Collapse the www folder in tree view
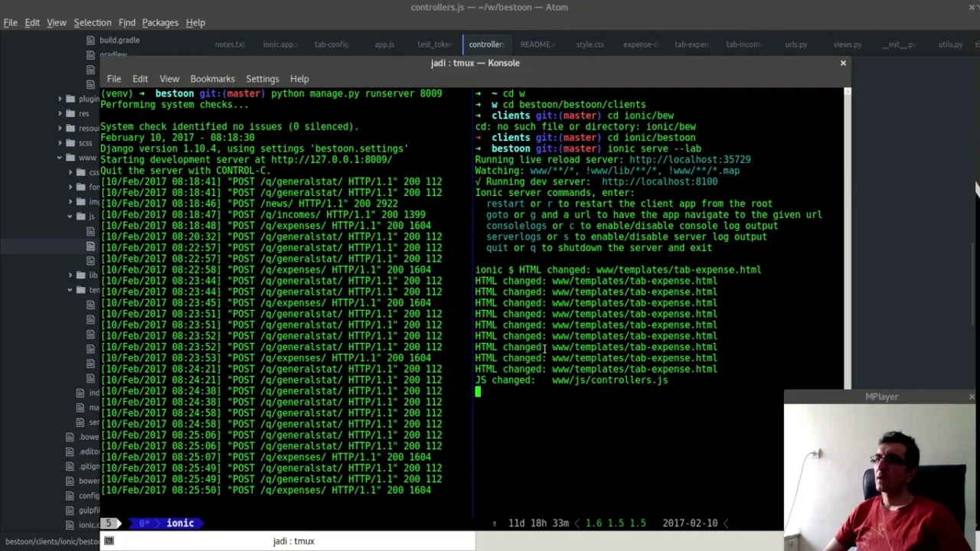This screenshot has height=551, width=980. (x=60, y=158)
